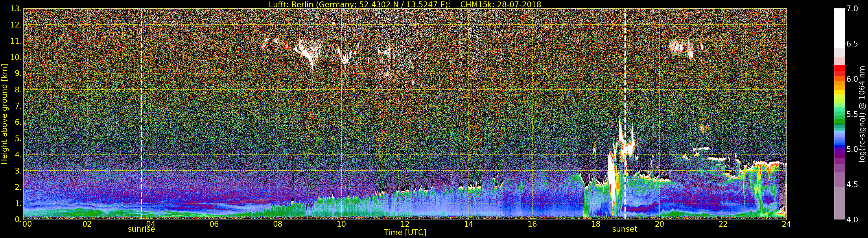This screenshot has width=868, height=238.
Task: Click the '7.' height axis tick label
Action: pyautogui.click(x=18, y=106)
